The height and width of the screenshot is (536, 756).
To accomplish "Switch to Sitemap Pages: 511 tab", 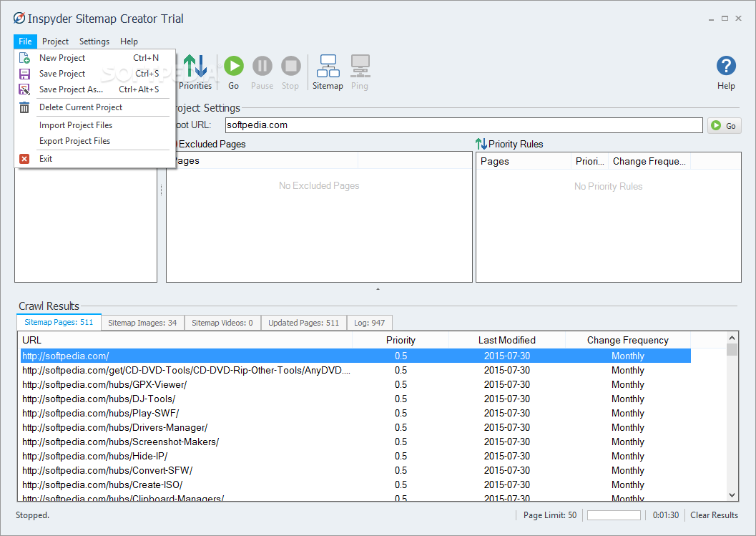I will 59,322.
